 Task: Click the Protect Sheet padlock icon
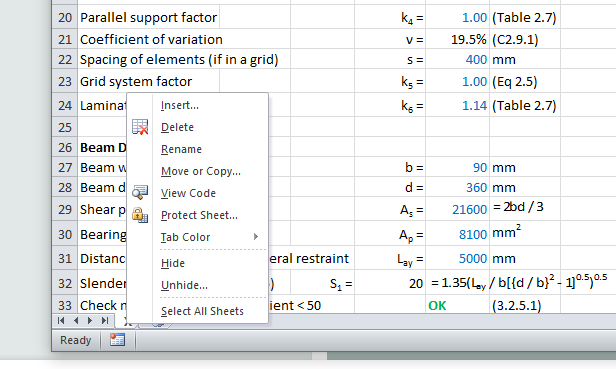(x=140, y=215)
